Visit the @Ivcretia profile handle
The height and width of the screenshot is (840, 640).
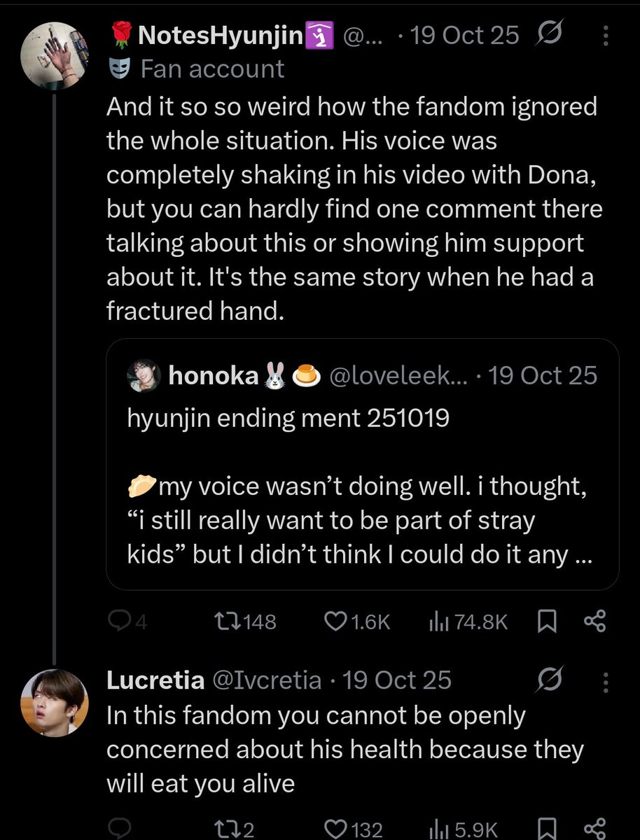click(x=267, y=680)
